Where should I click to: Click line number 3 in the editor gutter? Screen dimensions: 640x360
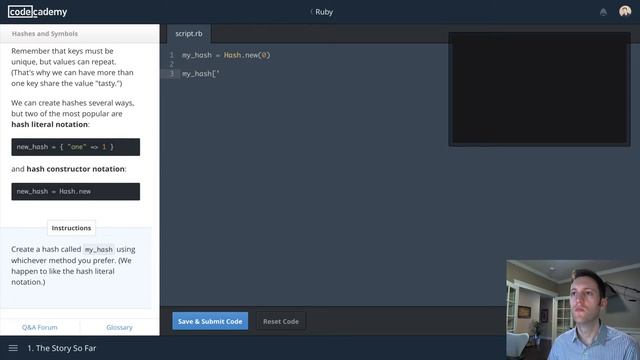(x=171, y=74)
